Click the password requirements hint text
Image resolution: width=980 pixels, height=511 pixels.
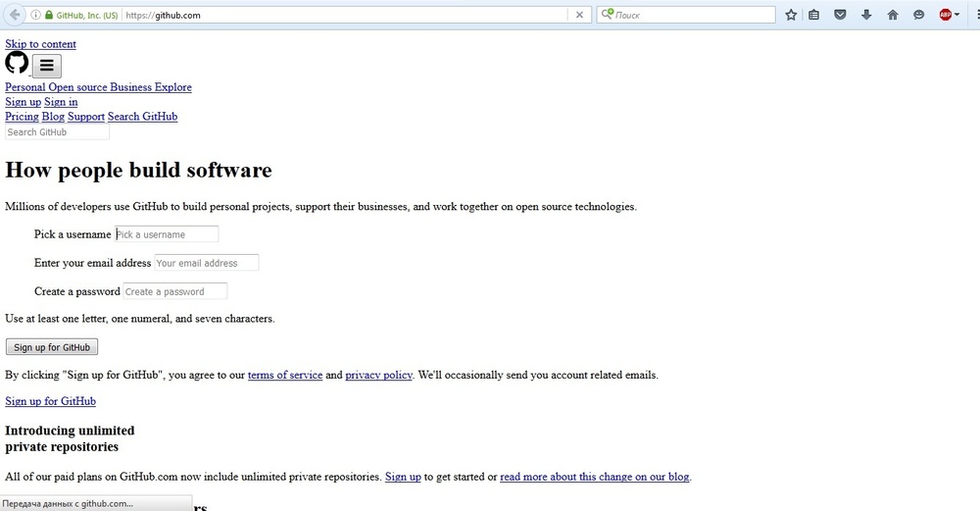(140, 319)
